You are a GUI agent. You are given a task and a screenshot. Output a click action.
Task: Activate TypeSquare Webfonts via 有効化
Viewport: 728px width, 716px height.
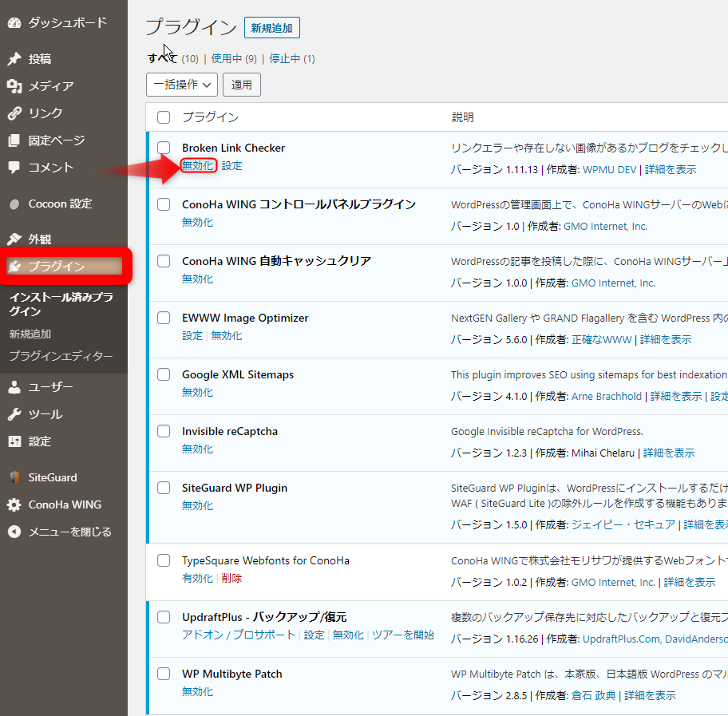198,578
